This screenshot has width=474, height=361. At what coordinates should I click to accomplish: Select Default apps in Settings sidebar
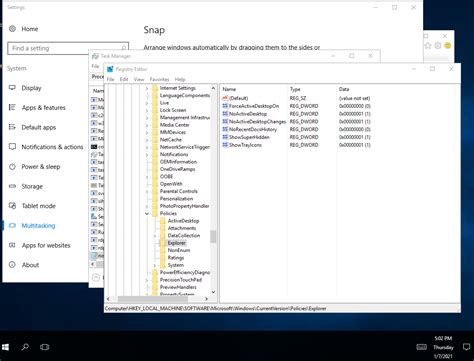tap(39, 127)
